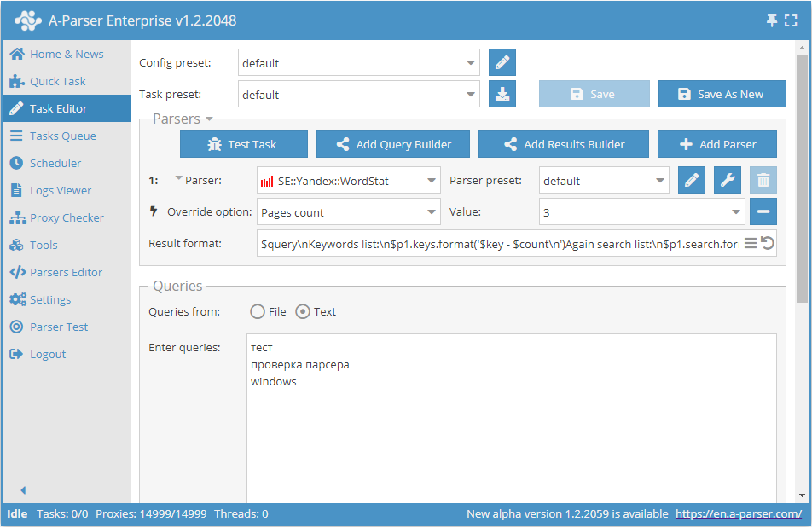The image size is (812, 527).
Task: Click the vertical scrollbar thumb
Action: click(x=802, y=179)
